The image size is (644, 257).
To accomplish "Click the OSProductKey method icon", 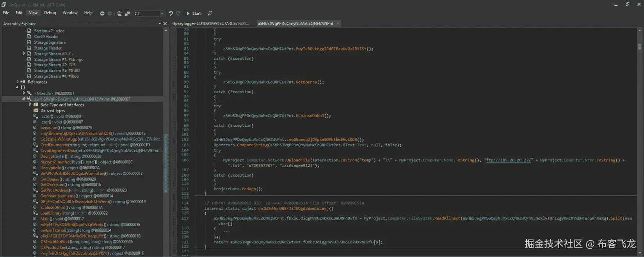I will [x=36, y=247].
